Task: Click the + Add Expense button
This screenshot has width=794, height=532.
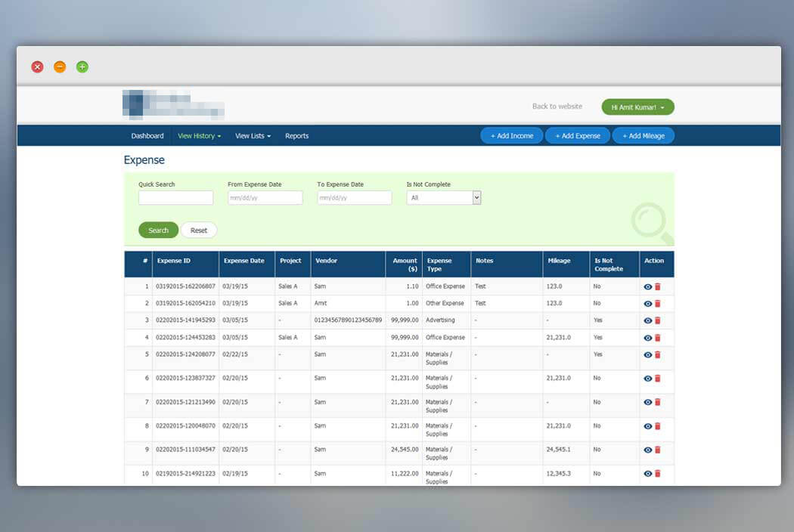Action: (577, 136)
